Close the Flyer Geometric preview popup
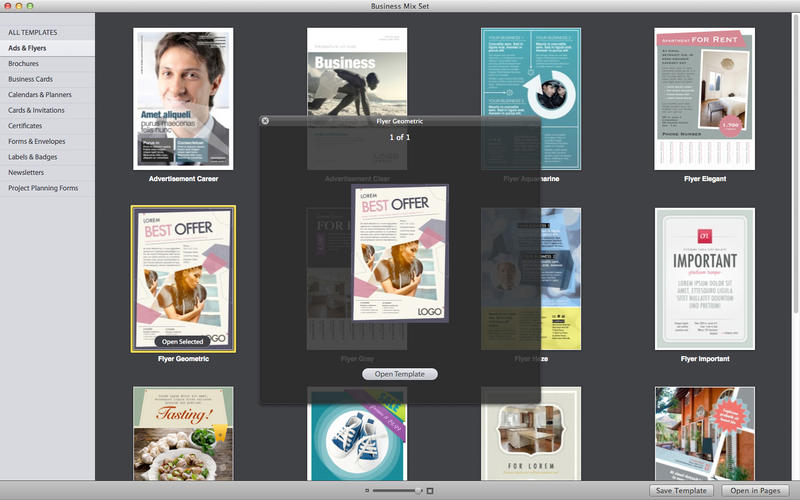 tap(265, 121)
